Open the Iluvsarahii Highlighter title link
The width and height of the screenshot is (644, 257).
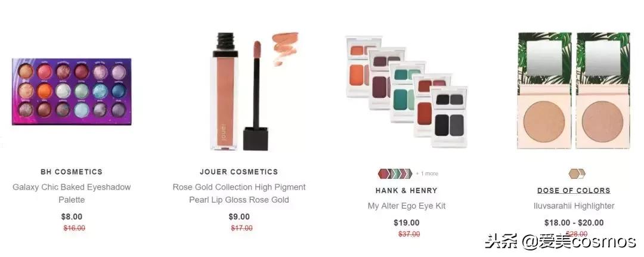[x=574, y=206]
